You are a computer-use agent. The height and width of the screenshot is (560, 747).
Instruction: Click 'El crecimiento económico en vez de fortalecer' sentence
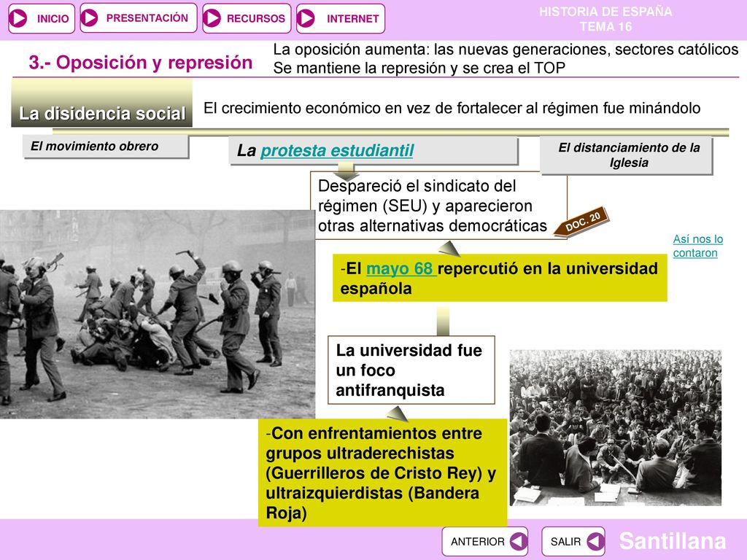[x=452, y=108]
